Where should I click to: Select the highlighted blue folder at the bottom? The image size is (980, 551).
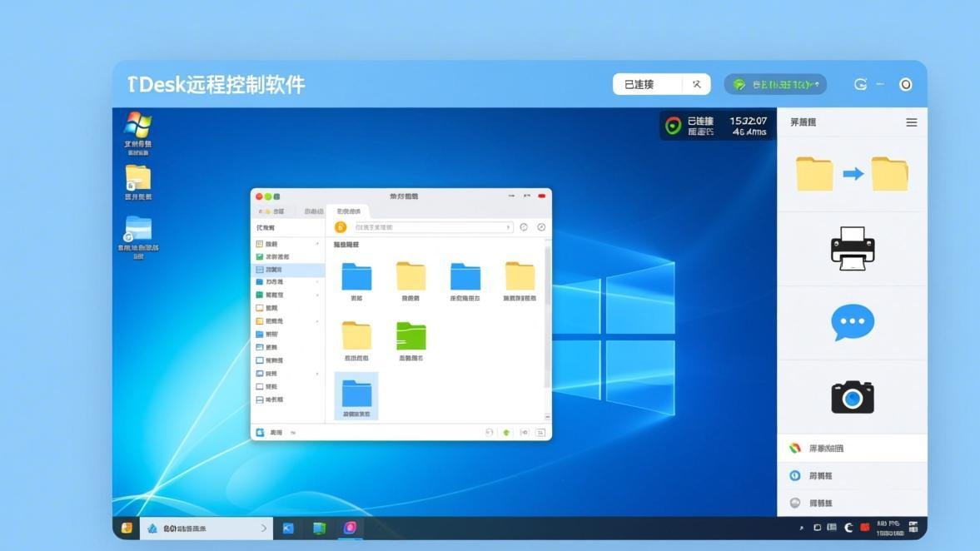tap(356, 395)
